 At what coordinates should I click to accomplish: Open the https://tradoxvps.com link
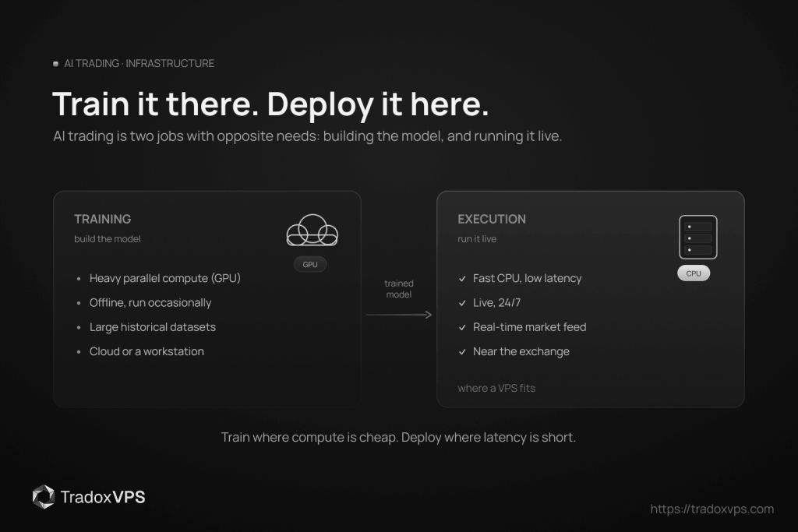[x=712, y=509]
